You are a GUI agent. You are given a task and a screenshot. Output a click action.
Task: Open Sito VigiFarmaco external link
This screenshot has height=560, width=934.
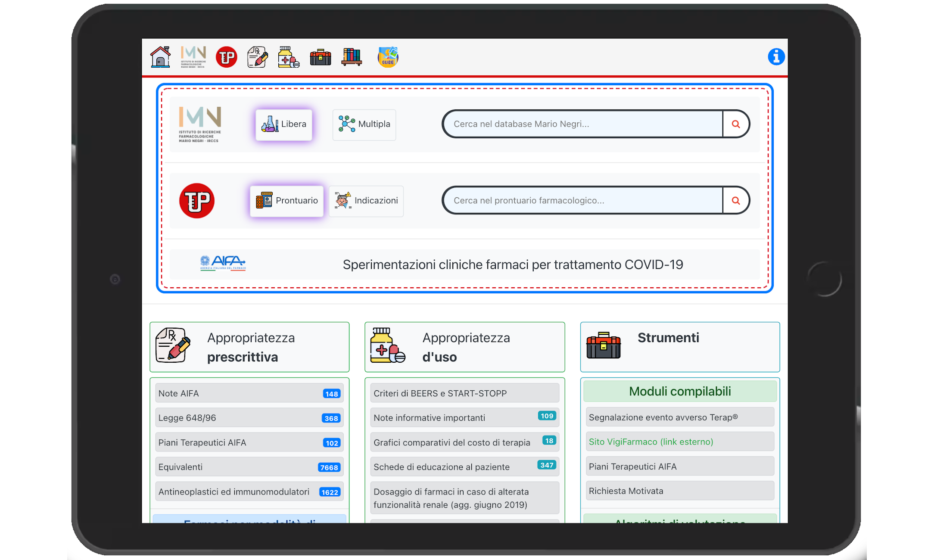[x=680, y=442]
